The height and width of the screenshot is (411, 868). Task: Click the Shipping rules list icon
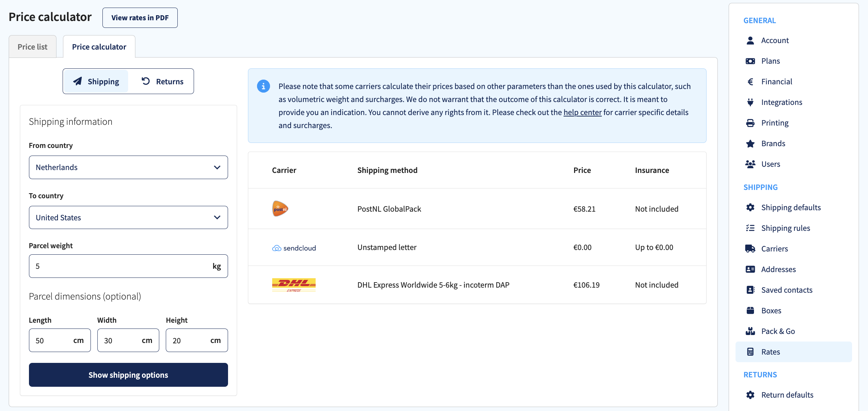point(750,228)
